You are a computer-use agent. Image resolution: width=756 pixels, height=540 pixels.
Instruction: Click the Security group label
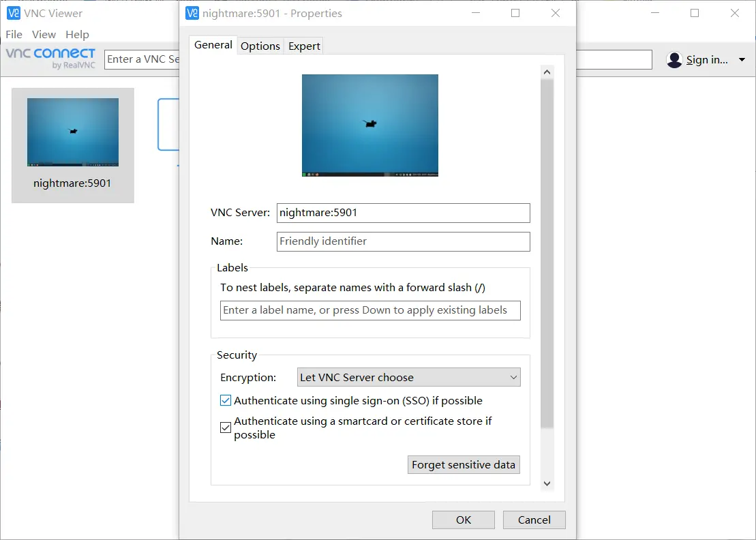pyautogui.click(x=237, y=355)
